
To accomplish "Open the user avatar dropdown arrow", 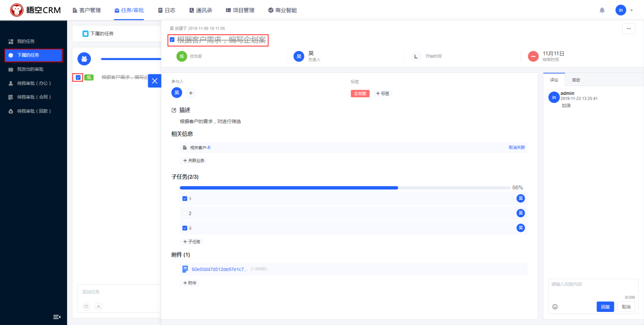I will click(x=631, y=10).
